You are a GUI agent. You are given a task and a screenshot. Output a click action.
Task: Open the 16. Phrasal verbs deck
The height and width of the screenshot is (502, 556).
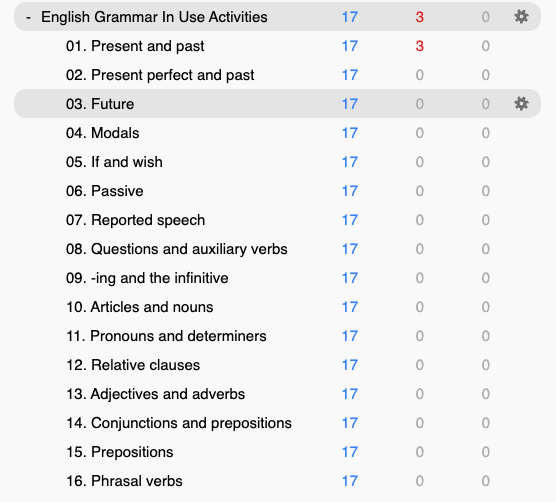tap(124, 481)
